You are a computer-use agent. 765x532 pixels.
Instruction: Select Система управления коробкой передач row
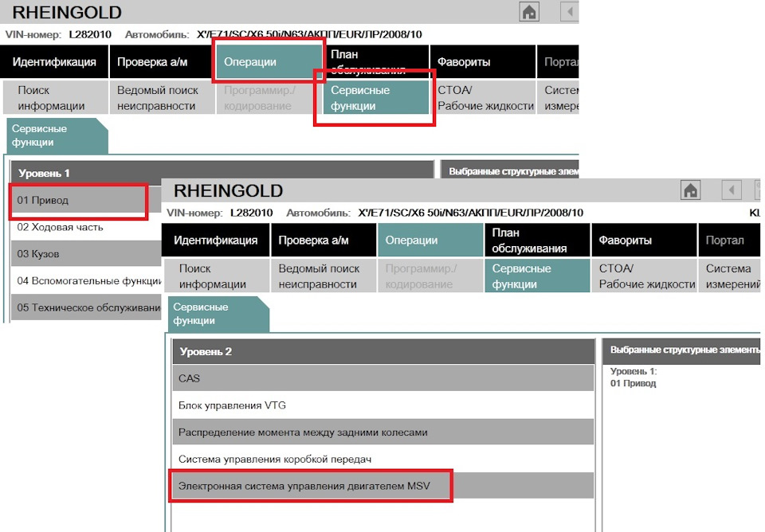[383, 459]
